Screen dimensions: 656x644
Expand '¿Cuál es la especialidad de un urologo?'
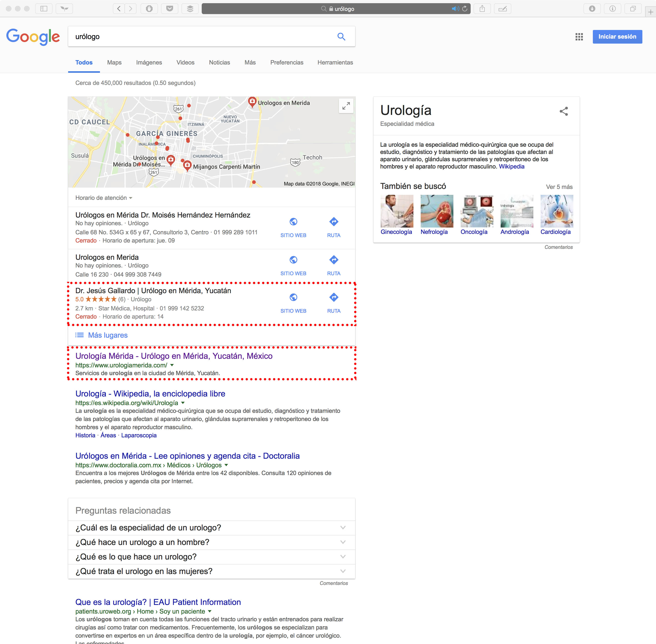pyautogui.click(x=211, y=528)
